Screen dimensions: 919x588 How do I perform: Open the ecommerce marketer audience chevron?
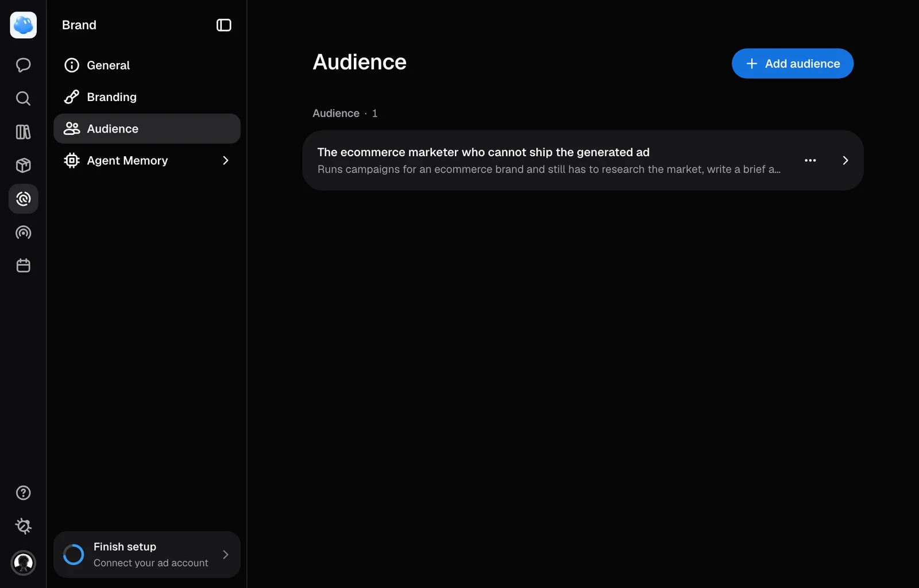[845, 161]
